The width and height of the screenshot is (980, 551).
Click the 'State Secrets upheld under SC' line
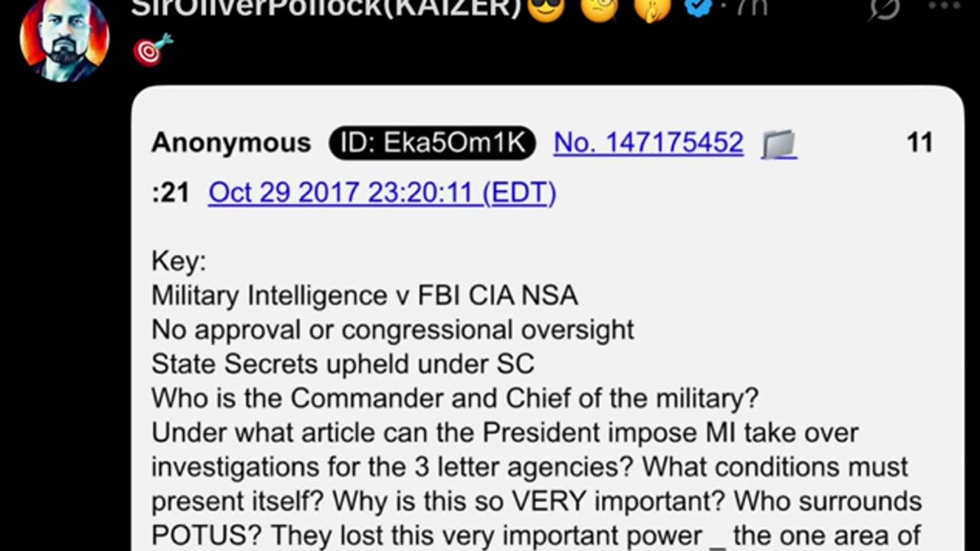point(343,364)
